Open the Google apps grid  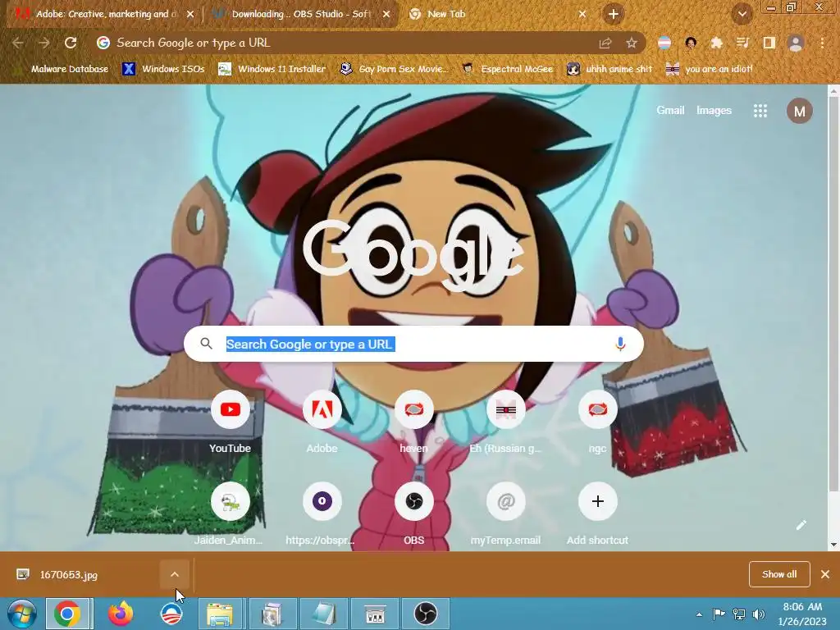(760, 111)
